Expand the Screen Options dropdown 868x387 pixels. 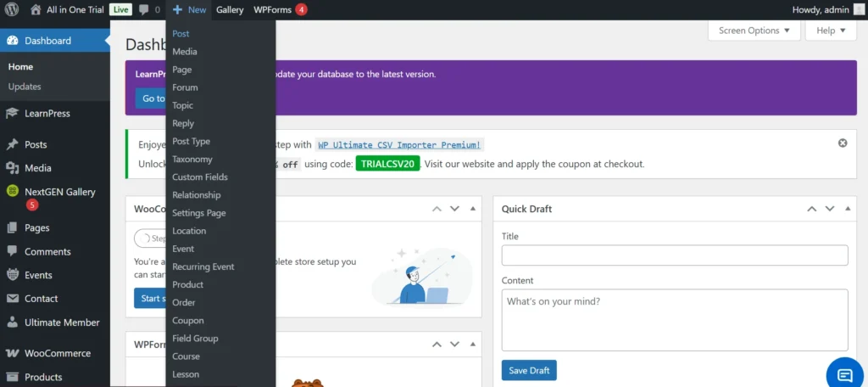pos(754,31)
